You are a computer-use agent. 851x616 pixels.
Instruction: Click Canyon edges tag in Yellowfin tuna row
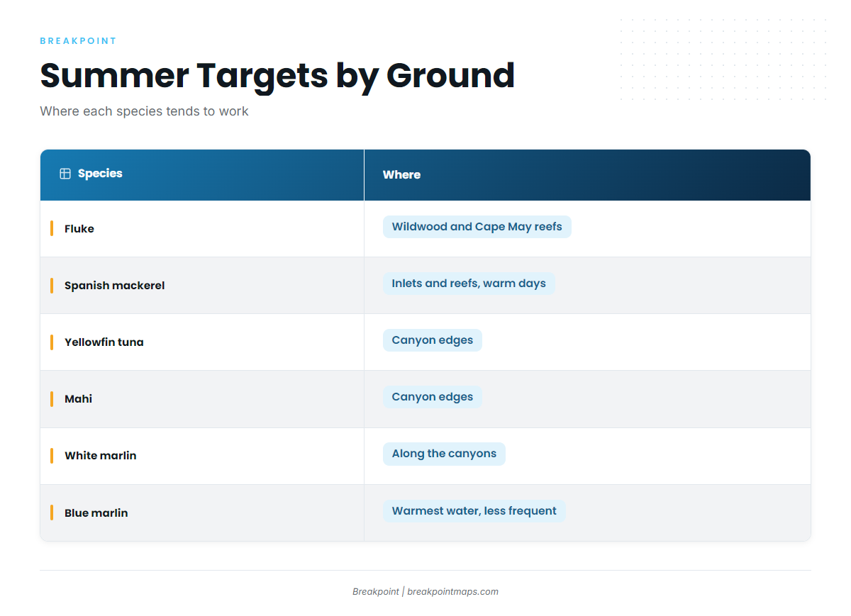point(432,340)
